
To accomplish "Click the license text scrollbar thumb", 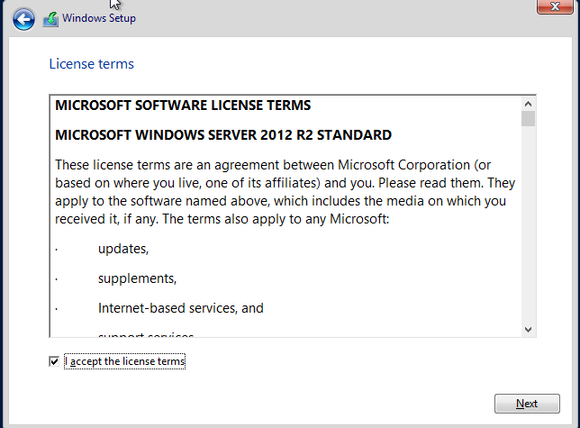I will (x=528, y=119).
